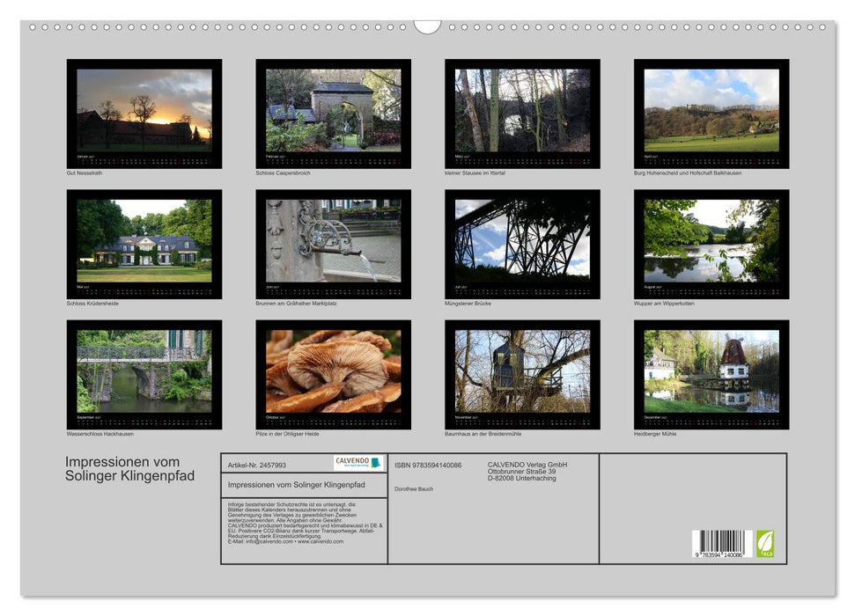Click the caption 'Wasserschloss Hackhausen'
The width and height of the screenshot is (855, 616).
tap(100, 434)
